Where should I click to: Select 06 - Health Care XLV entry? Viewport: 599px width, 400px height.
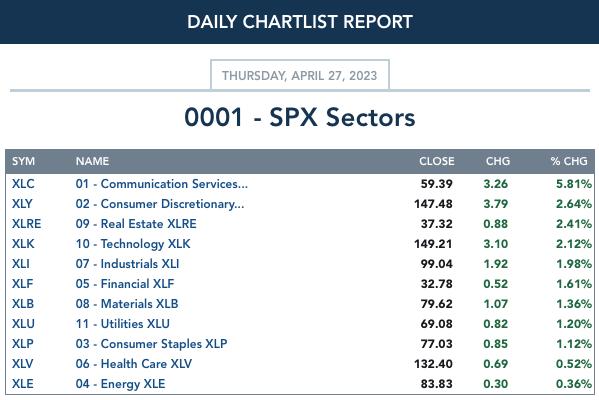click(134, 364)
